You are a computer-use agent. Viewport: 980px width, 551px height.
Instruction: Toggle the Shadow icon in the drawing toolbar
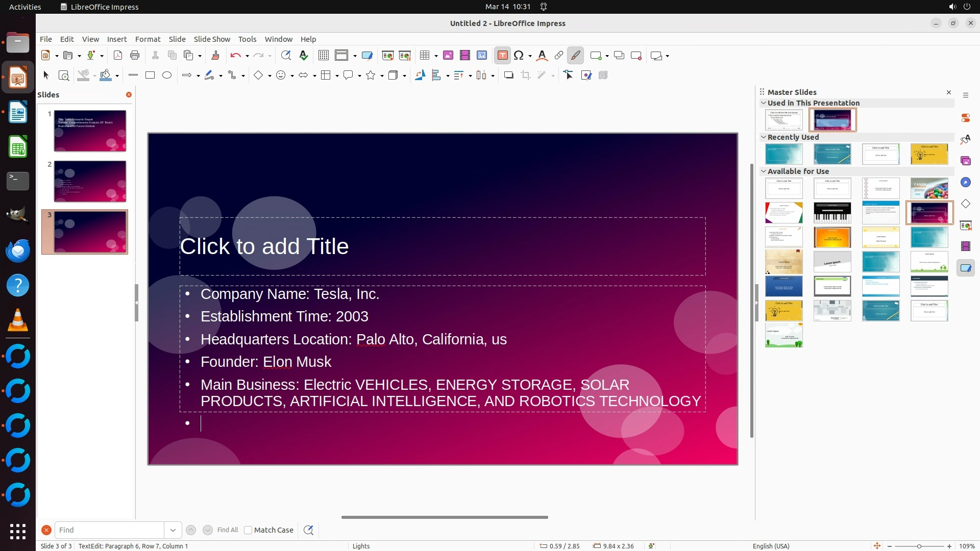coord(508,76)
